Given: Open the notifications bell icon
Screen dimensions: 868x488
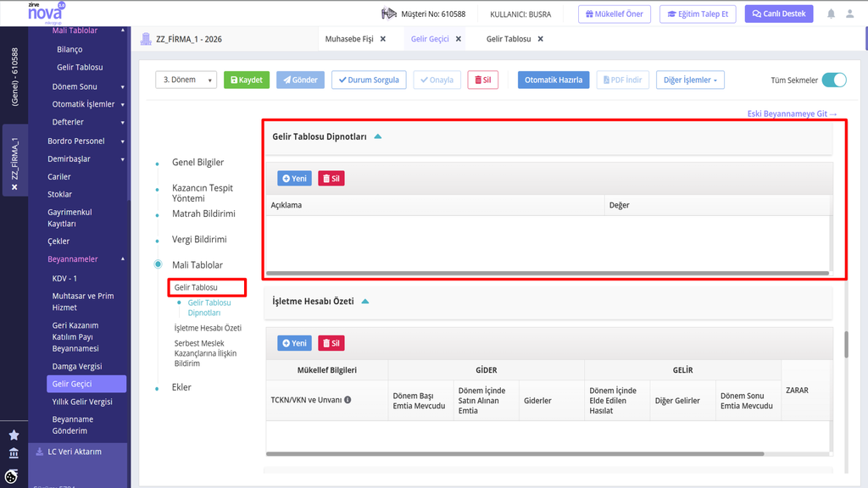Looking at the screenshot, I should [x=831, y=14].
